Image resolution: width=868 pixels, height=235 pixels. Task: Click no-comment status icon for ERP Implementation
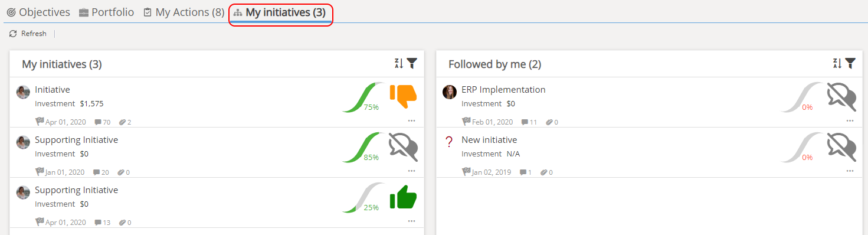(x=841, y=97)
